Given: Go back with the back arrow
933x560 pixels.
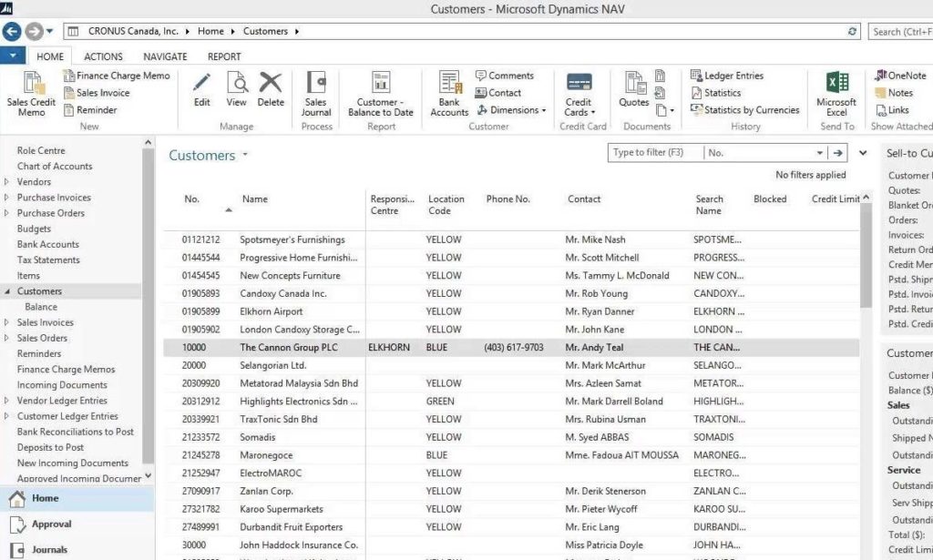Looking at the screenshot, I should click(12, 32).
